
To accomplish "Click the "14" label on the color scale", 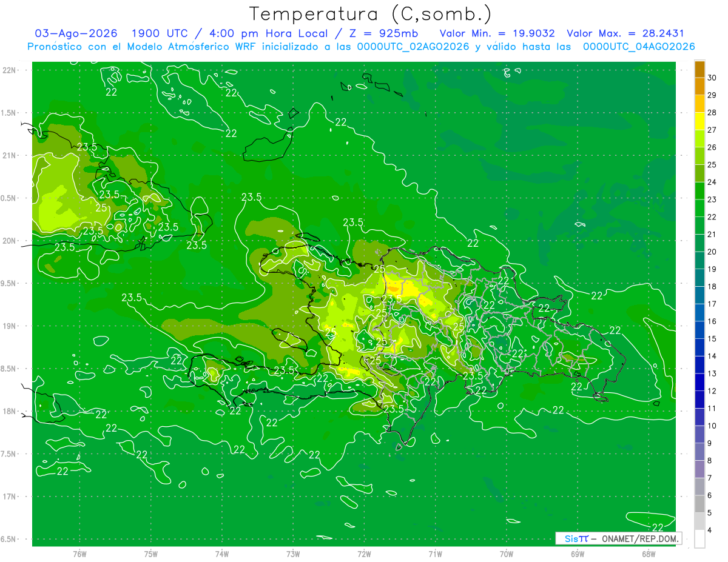I will pyautogui.click(x=712, y=356).
